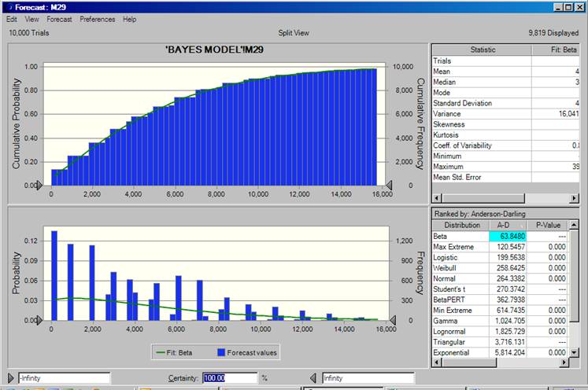Screen dimensions: 588x390
Task: Open the Edit menu
Action: pyautogui.click(x=12, y=19)
